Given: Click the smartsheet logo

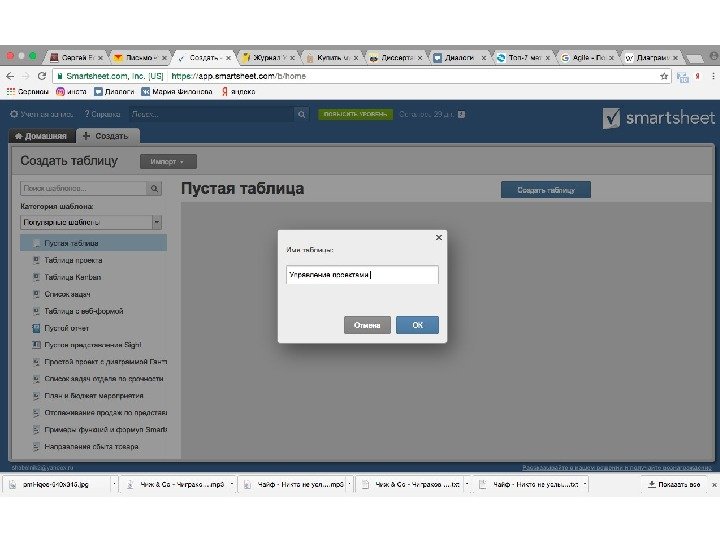Looking at the screenshot, I should tap(658, 118).
